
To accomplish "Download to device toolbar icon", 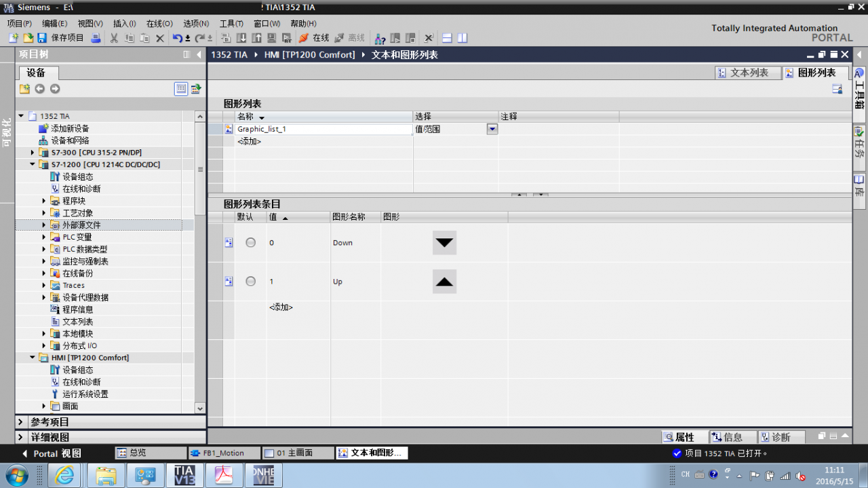I will click(242, 38).
